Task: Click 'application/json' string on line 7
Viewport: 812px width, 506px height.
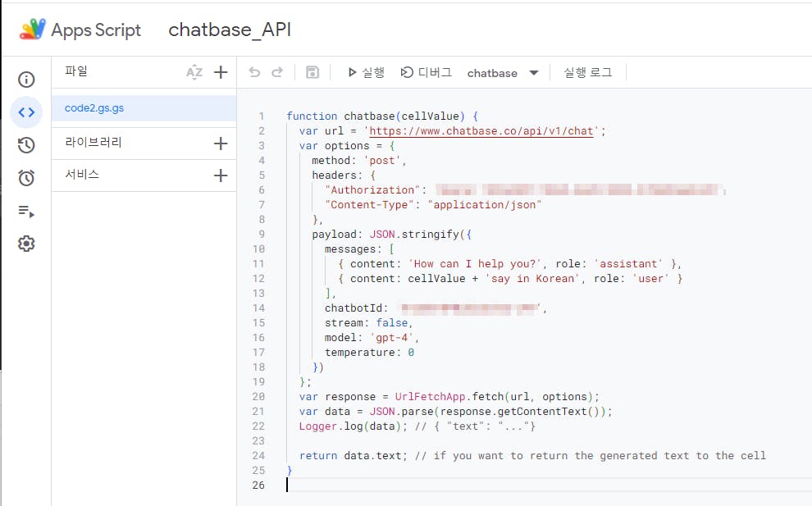Action: tap(484, 205)
